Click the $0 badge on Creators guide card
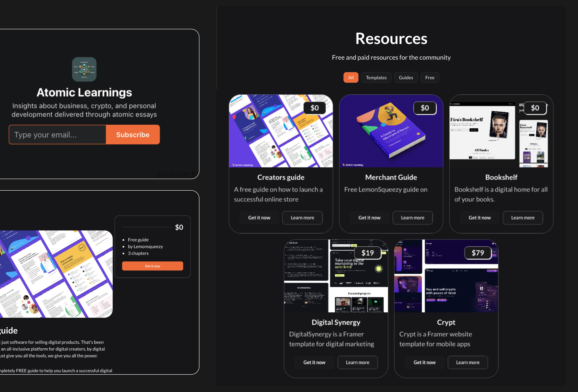The width and height of the screenshot is (578, 392). pos(315,108)
